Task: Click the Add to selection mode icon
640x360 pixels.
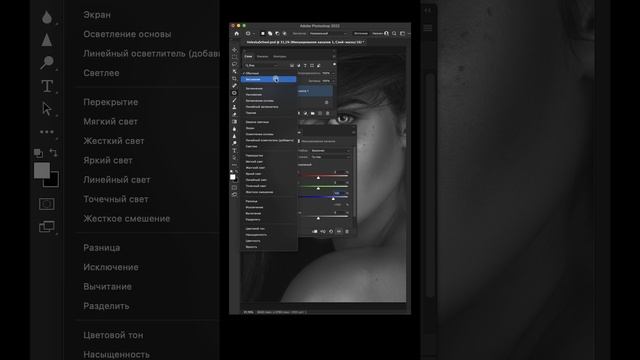Action: click(270, 33)
